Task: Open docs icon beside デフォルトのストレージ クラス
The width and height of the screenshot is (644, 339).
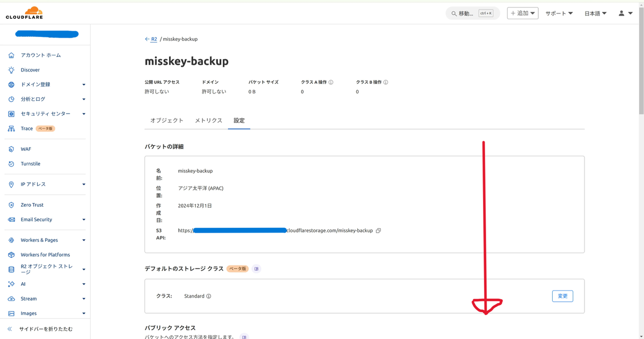Action: (x=257, y=269)
